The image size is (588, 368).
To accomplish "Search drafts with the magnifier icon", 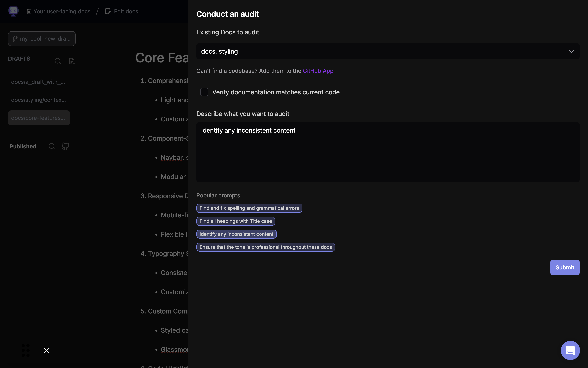I will click(x=58, y=61).
